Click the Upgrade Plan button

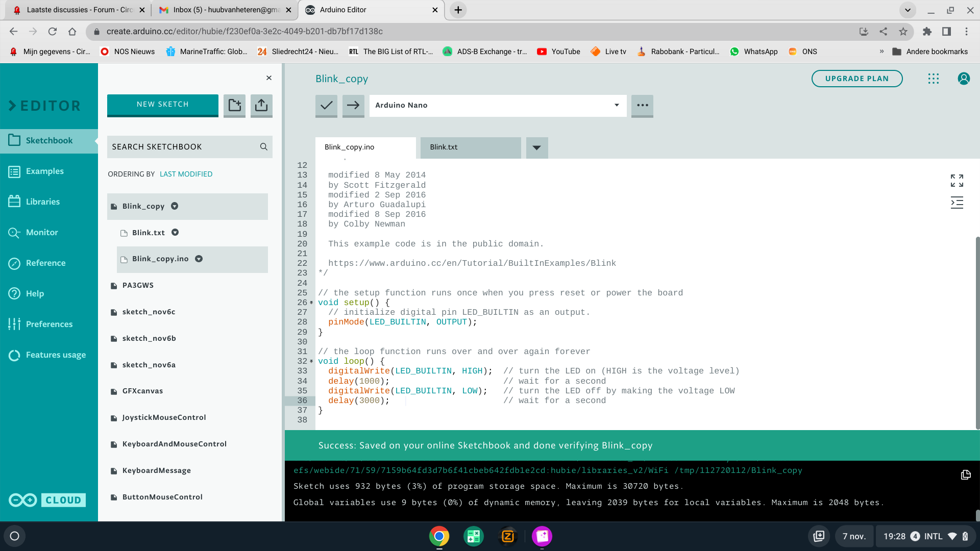(x=857, y=79)
